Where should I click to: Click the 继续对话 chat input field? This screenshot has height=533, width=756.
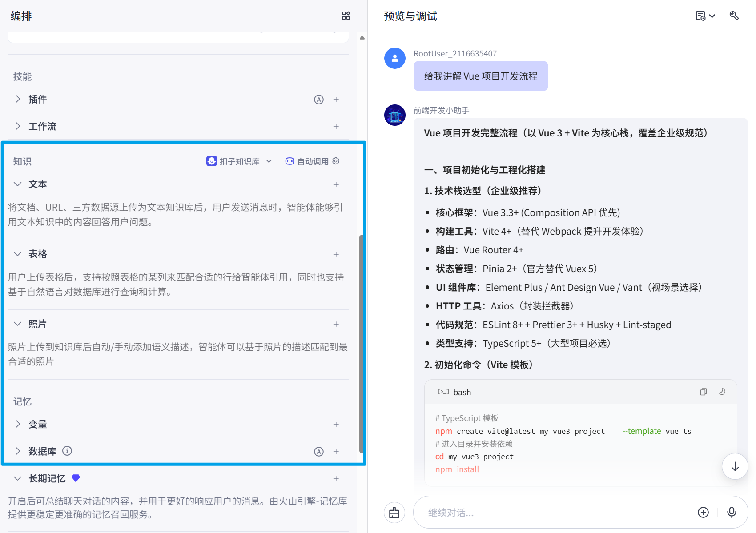point(534,512)
